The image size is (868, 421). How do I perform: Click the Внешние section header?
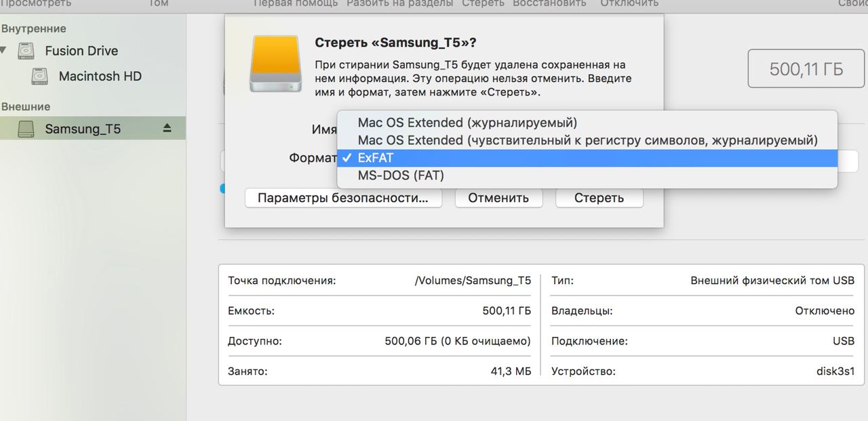point(26,106)
